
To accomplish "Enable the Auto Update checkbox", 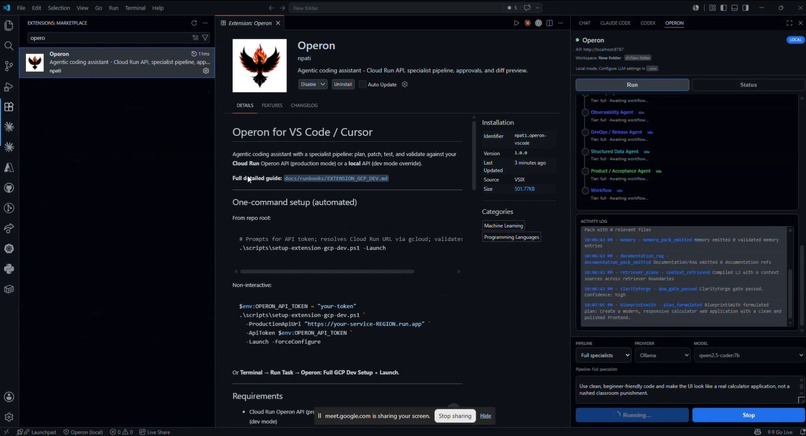I will point(362,84).
